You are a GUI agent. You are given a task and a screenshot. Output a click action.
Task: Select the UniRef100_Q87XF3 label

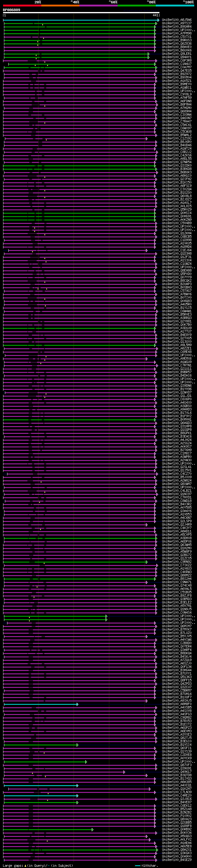coord(176,765)
